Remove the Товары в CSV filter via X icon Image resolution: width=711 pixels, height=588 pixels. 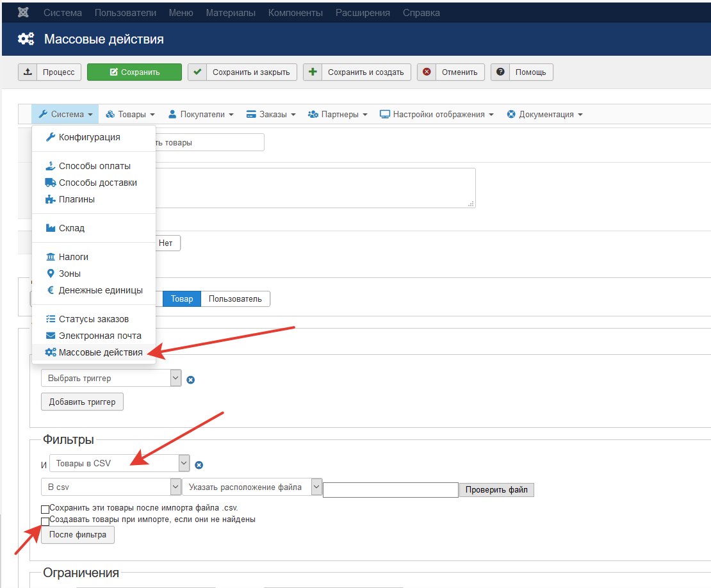point(199,465)
